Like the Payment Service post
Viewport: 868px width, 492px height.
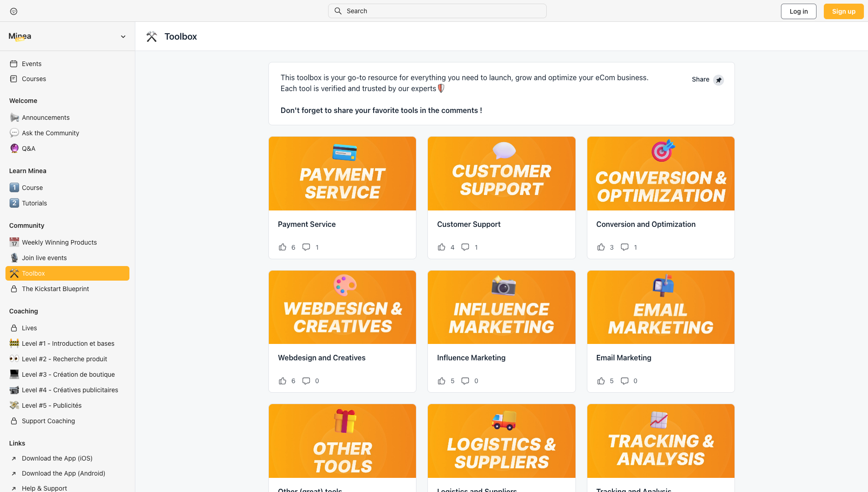pos(282,247)
